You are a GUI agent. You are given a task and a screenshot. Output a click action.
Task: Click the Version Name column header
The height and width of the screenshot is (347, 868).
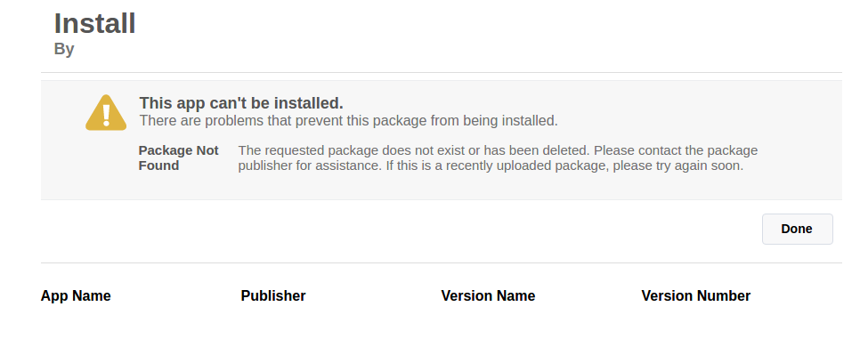[x=488, y=296]
